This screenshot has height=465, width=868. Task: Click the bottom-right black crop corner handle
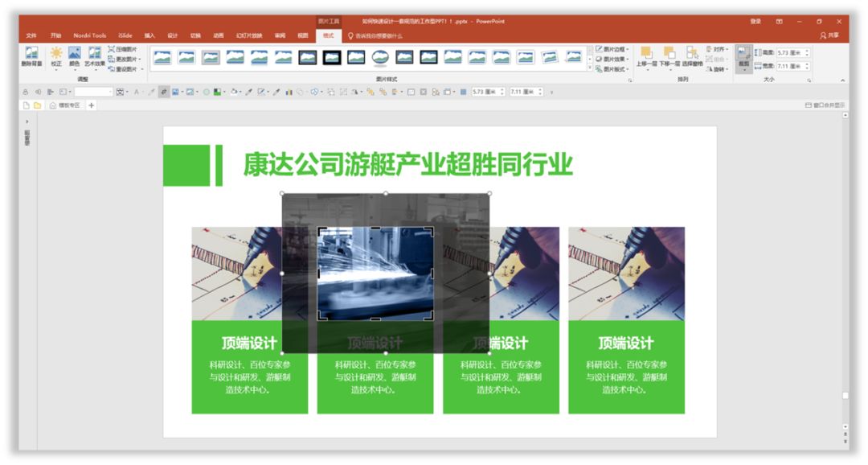(428, 316)
